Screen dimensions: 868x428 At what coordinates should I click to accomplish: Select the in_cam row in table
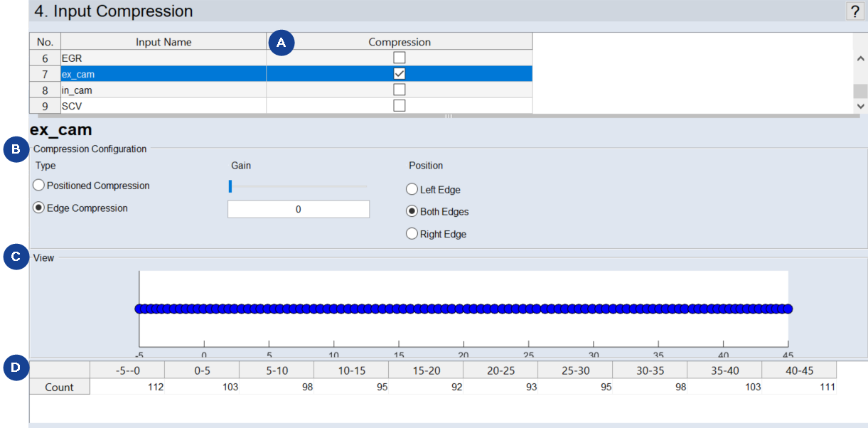click(163, 90)
